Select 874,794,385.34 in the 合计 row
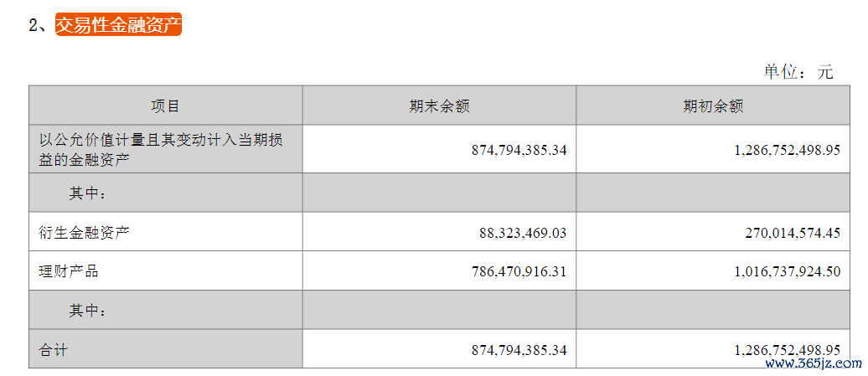This screenshot has width=868, height=376. tap(519, 350)
